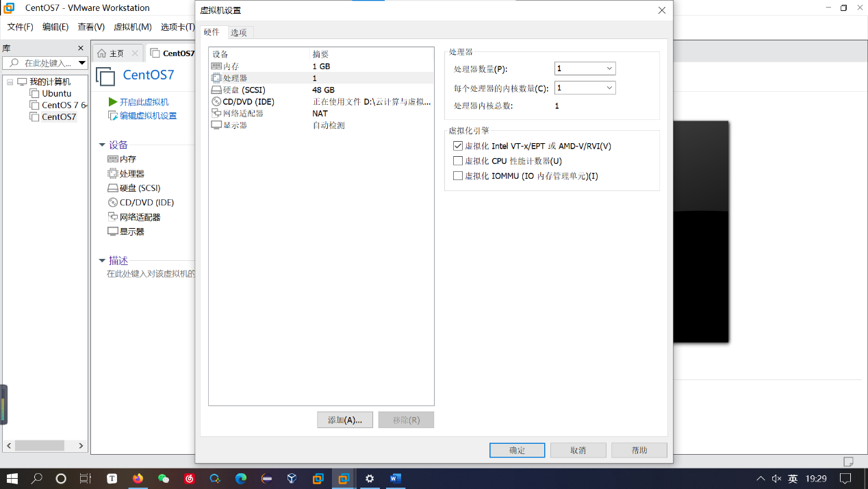Open the Settings gear on the taskbar

pyautogui.click(x=370, y=479)
